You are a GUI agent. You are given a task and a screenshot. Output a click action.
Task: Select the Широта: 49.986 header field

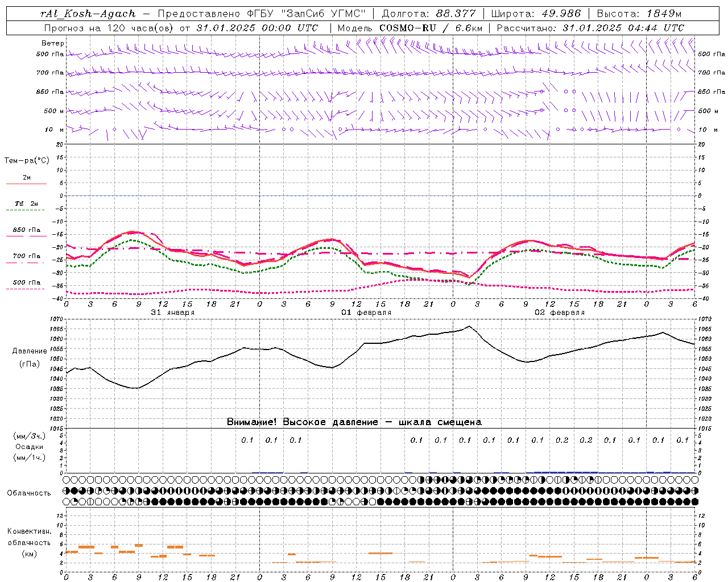click(536, 14)
